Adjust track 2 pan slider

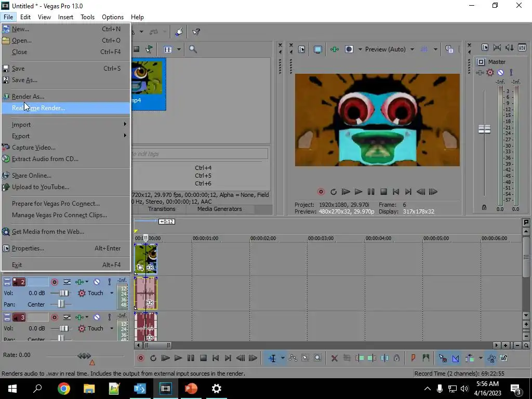(61, 304)
